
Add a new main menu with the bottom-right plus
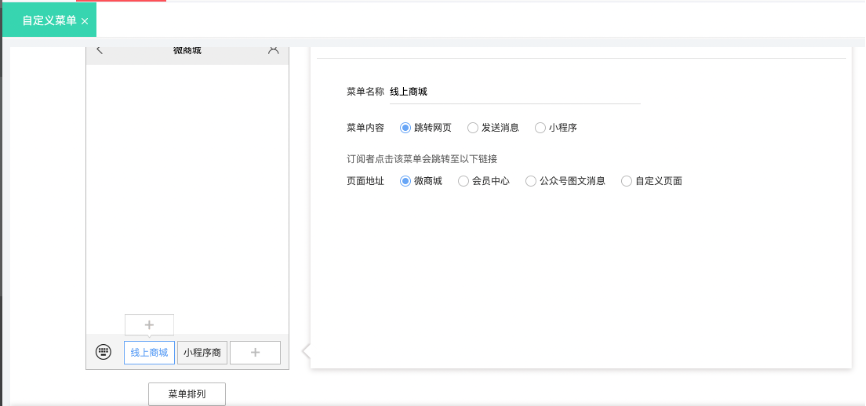pos(255,352)
